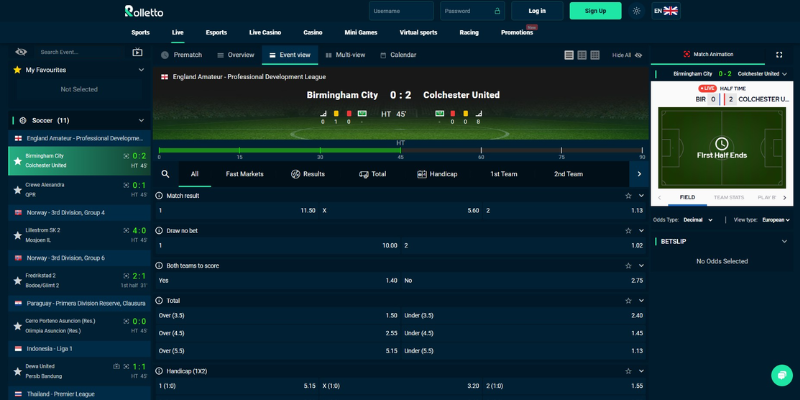Open the match selector dropdown in animation panel
Image resolution: width=800 pixels, height=400 pixels.
point(784,74)
